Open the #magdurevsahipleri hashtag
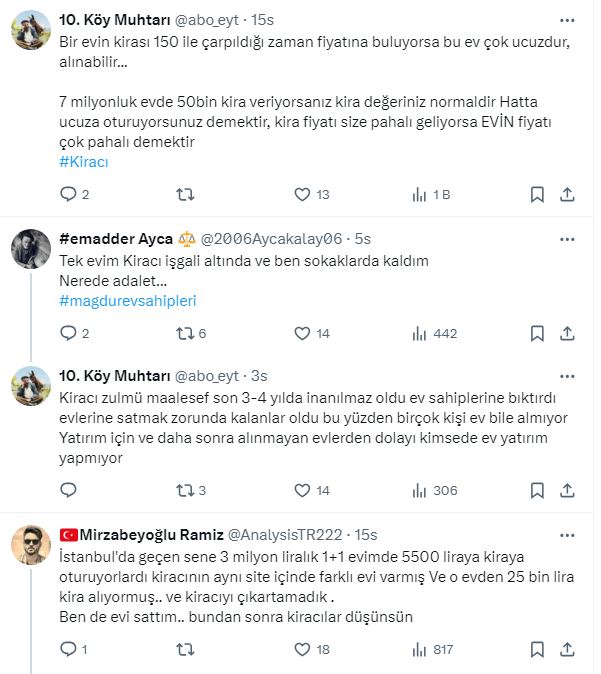 (128, 301)
